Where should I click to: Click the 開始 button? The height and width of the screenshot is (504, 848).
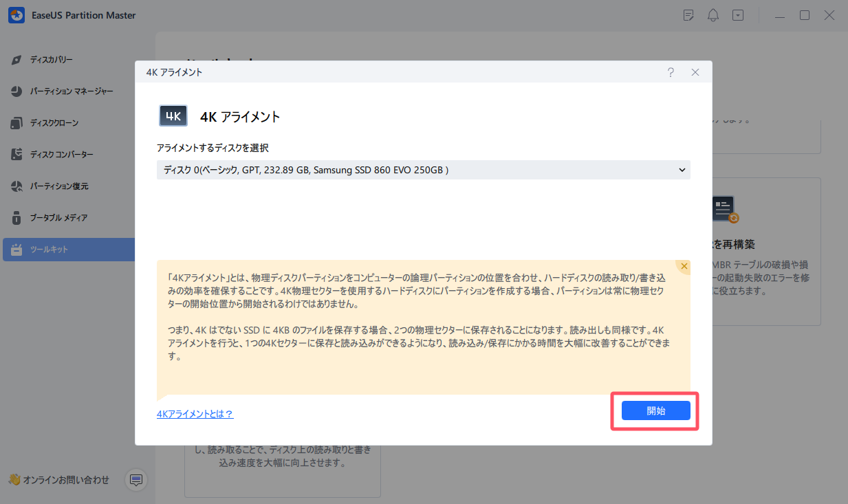click(655, 410)
